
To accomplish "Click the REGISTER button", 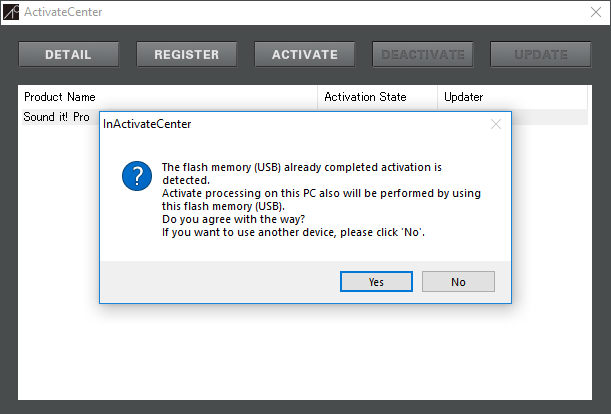I will click(x=187, y=55).
